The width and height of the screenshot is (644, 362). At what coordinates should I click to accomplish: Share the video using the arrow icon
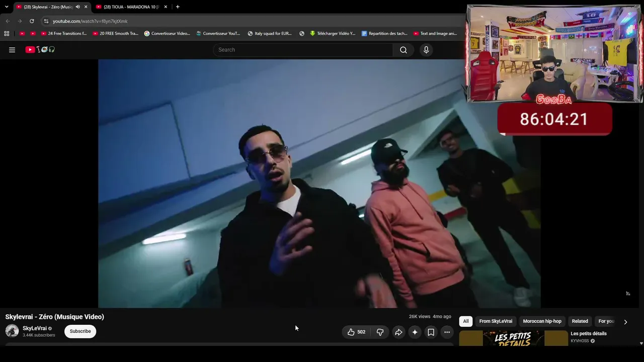coord(398,332)
